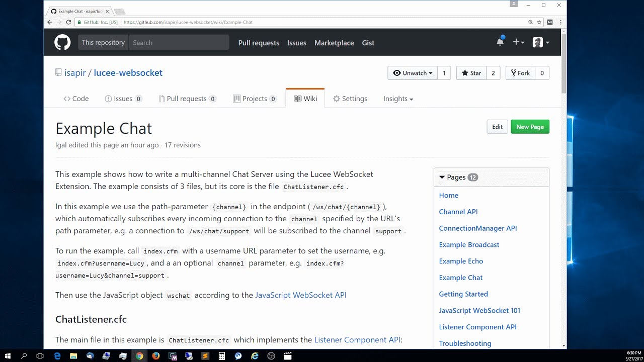Switch to the repository Pull requests tab
The width and height of the screenshot is (644, 362).
tap(187, 99)
